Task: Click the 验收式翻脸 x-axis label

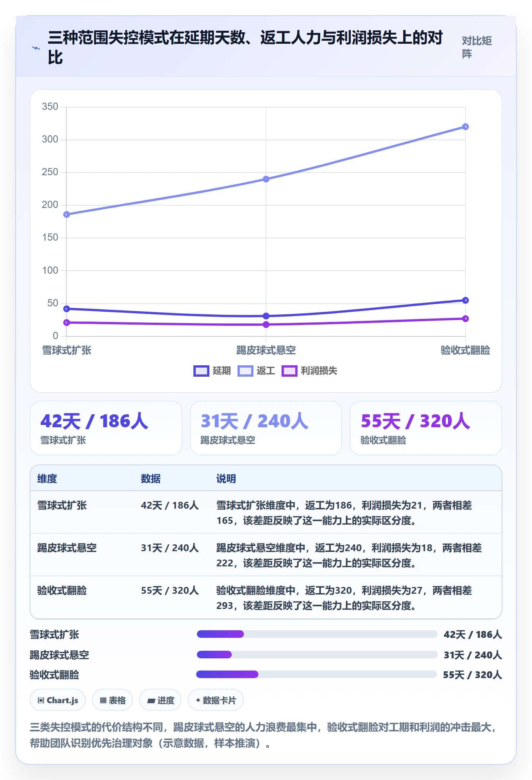Action: pos(465,350)
